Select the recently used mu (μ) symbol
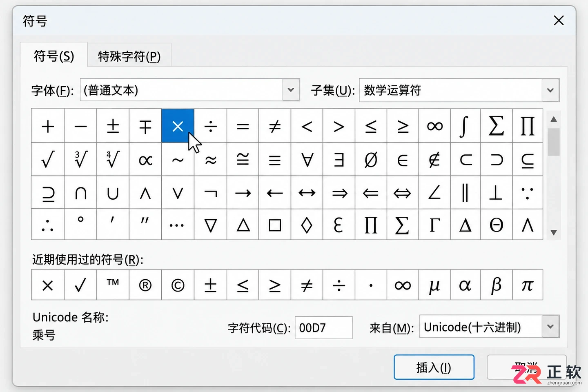 point(434,285)
